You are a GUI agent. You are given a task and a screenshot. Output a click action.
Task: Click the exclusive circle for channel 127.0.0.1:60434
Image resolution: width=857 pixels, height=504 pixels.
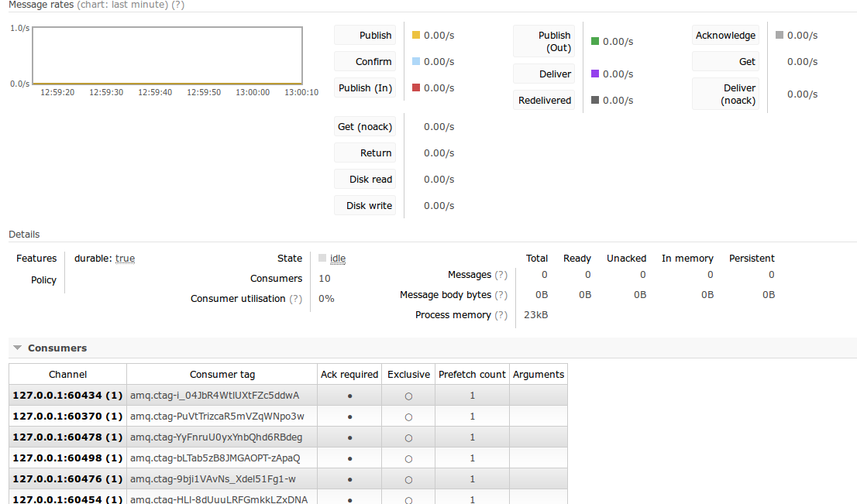(408, 396)
